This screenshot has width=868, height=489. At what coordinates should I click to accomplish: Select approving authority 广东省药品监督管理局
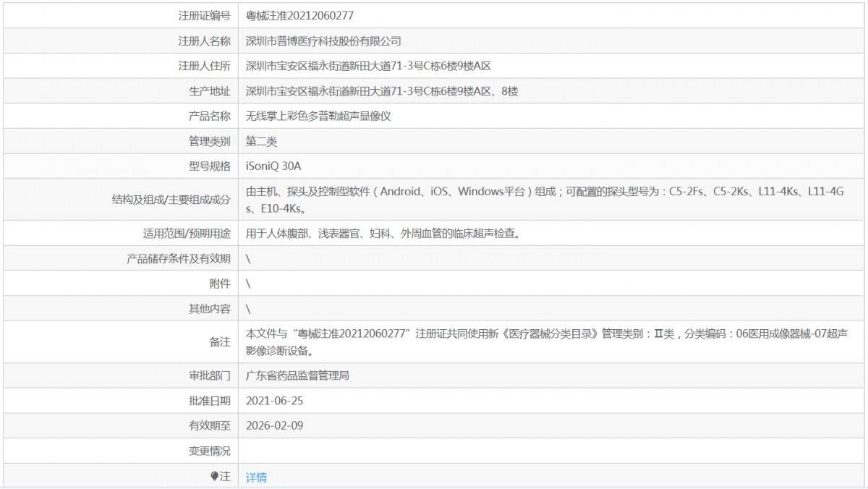tap(298, 375)
